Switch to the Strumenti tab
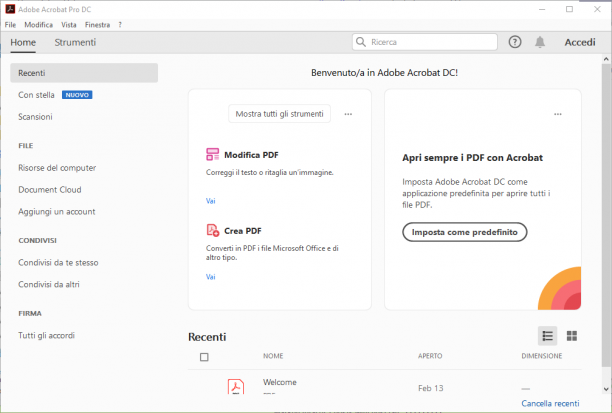 (75, 42)
